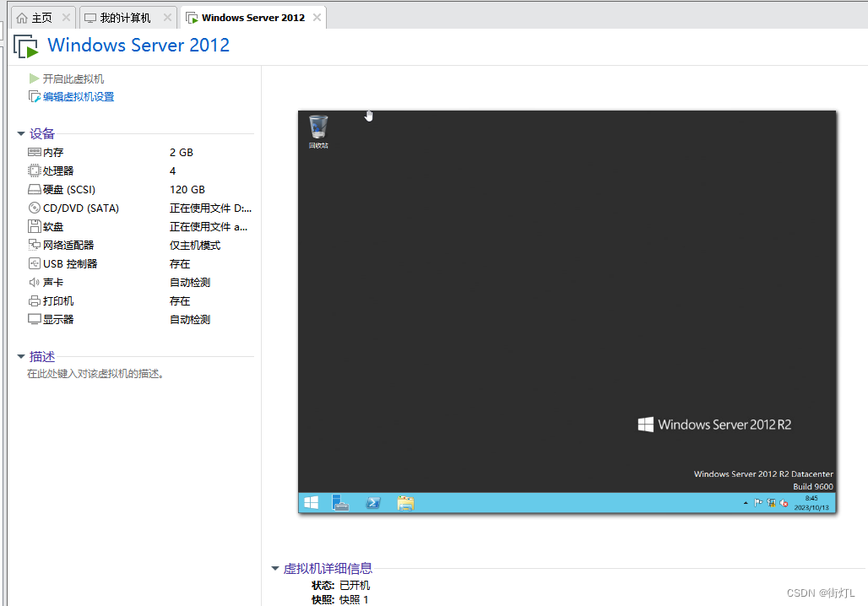Screen dimensions: 868x606
Task: Click the 编辑虚拟机设置 settings icon
Action: 35,97
